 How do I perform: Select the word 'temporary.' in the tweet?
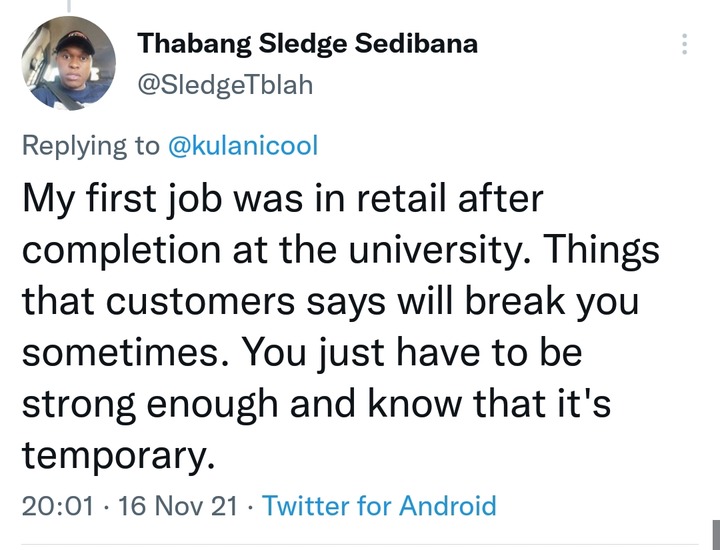(118, 455)
